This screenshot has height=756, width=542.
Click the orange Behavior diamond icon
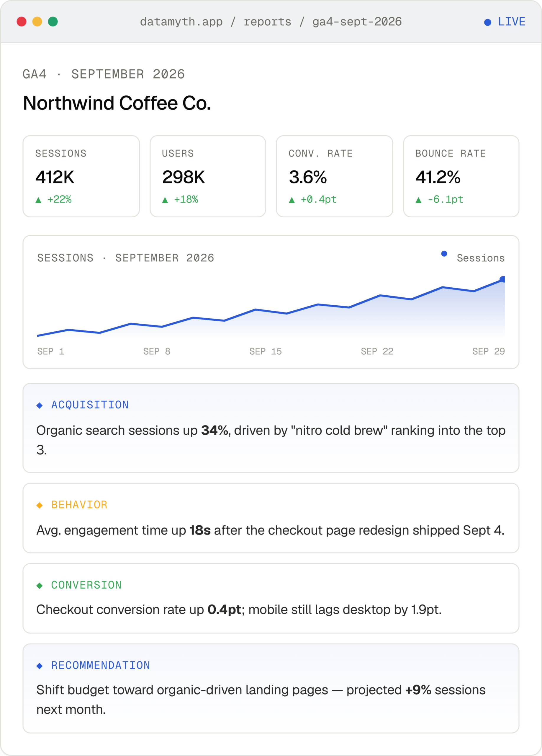coord(39,505)
